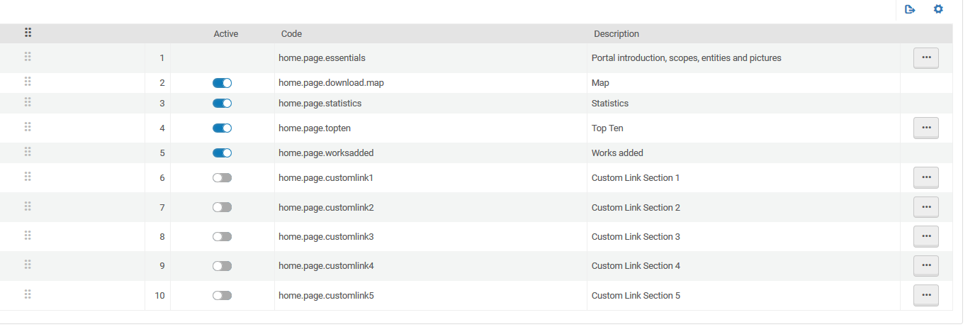Grab the drag handle for home.page.customlink5 row

pyautogui.click(x=28, y=294)
